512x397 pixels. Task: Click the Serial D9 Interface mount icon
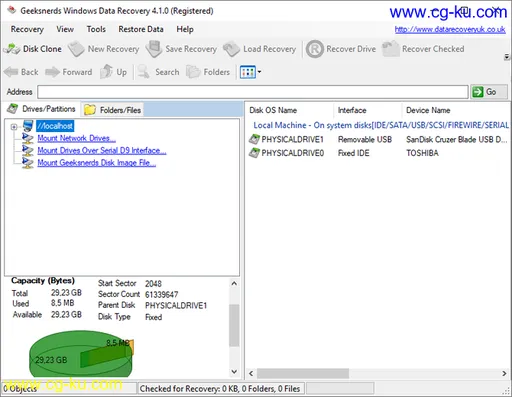click(28, 150)
